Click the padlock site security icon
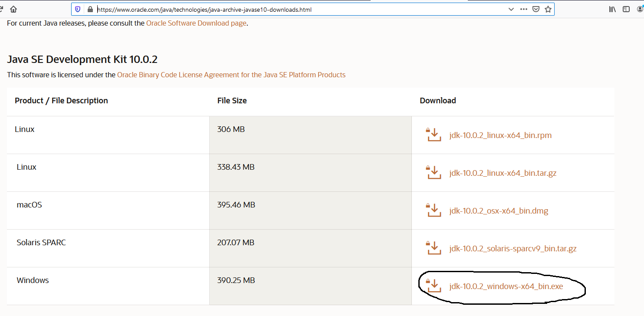Screen dimensions: 644x316 (90, 9)
